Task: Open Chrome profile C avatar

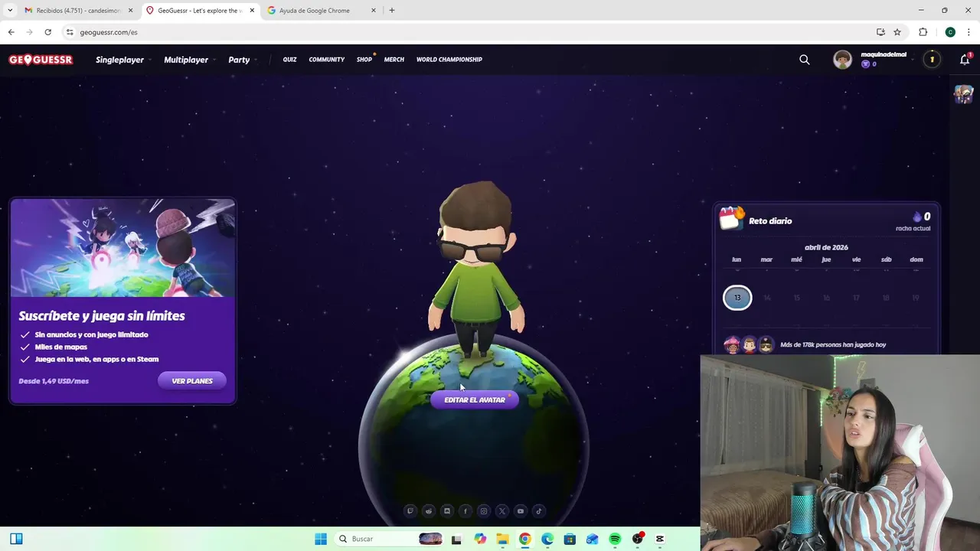Action: tap(950, 32)
